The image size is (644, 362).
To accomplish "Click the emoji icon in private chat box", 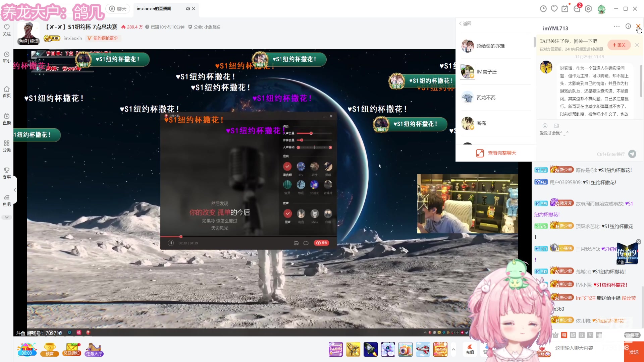I will click(545, 126).
